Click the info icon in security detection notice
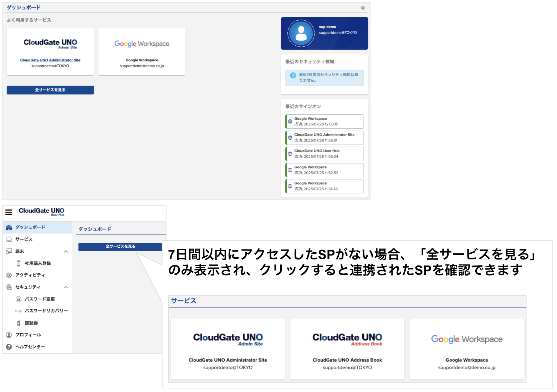The width and height of the screenshot is (557, 392). [293, 76]
